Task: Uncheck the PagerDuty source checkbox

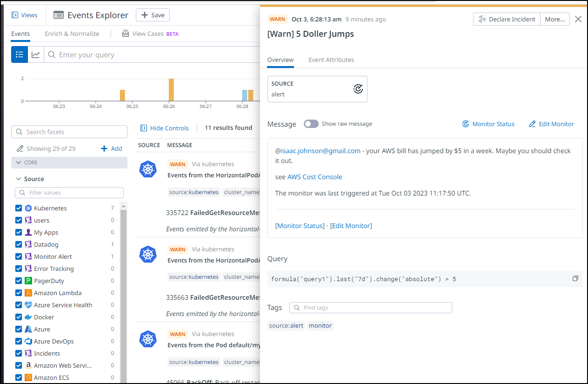Action: pyautogui.click(x=19, y=281)
